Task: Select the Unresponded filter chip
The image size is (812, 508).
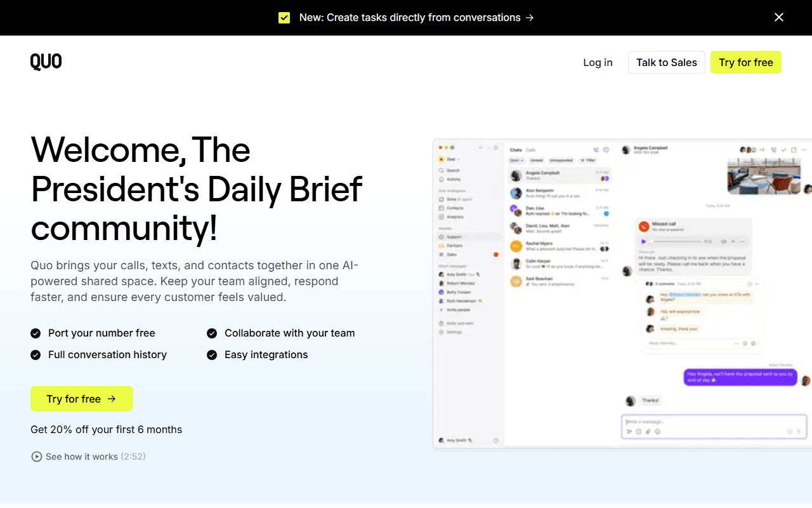Action: point(561,161)
